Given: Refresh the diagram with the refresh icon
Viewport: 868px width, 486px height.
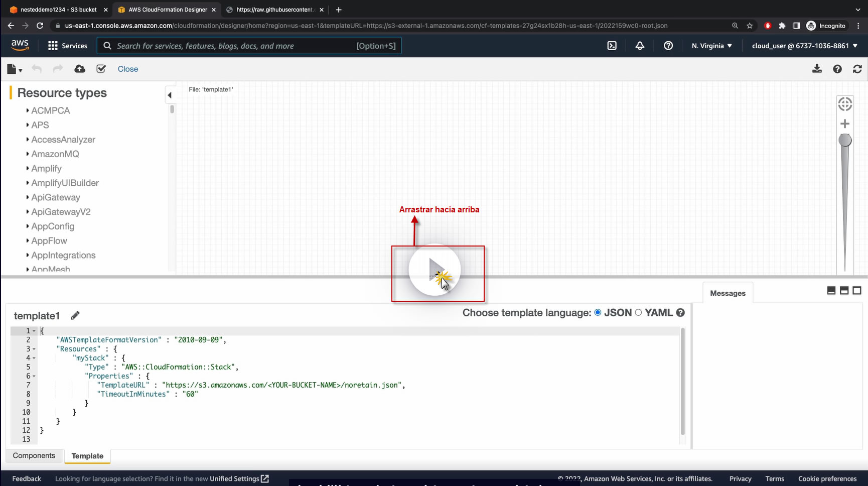Looking at the screenshot, I should click(x=857, y=69).
